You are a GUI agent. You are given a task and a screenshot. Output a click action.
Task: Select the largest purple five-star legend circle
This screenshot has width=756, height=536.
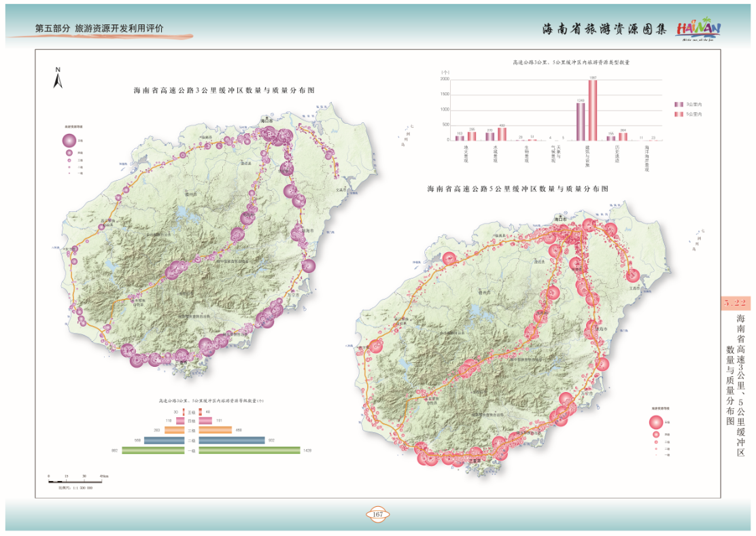point(69,141)
